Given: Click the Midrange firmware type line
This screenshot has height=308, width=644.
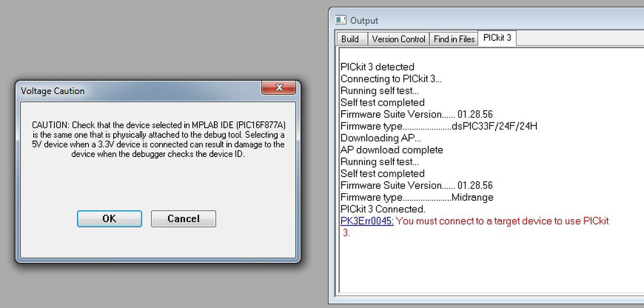Looking at the screenshot, I should [417, 197].
